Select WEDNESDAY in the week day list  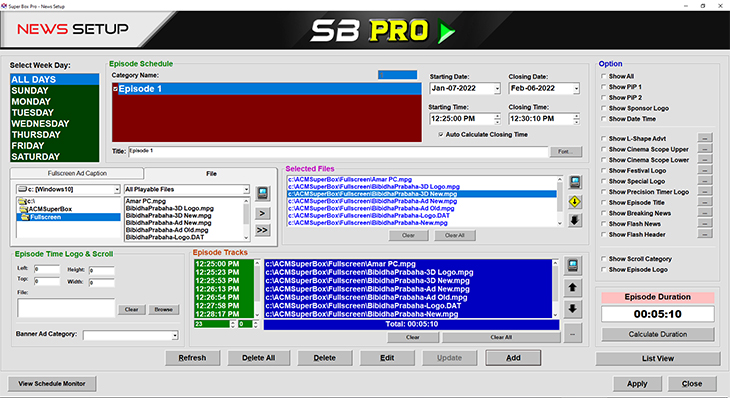(x=49, y=123)
